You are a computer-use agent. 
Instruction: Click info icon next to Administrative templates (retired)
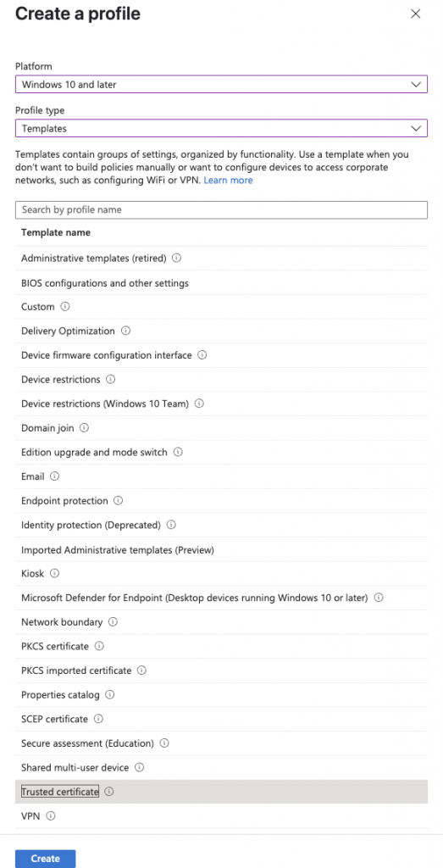click(x=177, y=258)
